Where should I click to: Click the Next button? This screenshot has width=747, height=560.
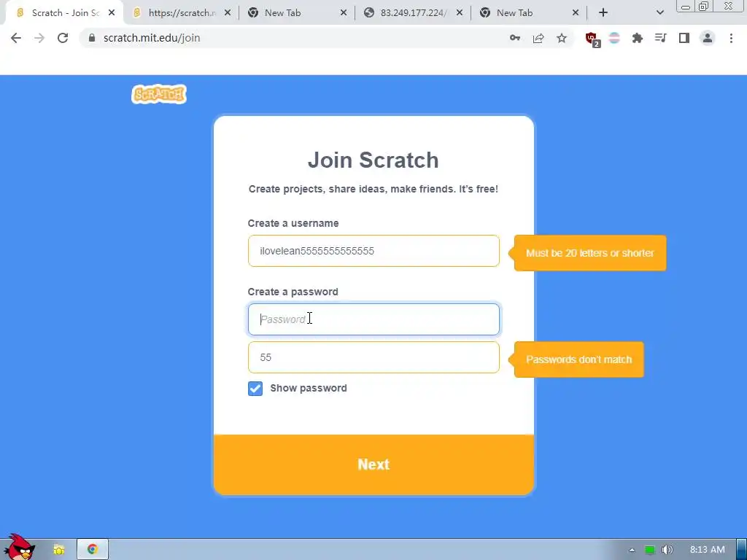coord(373,464)
